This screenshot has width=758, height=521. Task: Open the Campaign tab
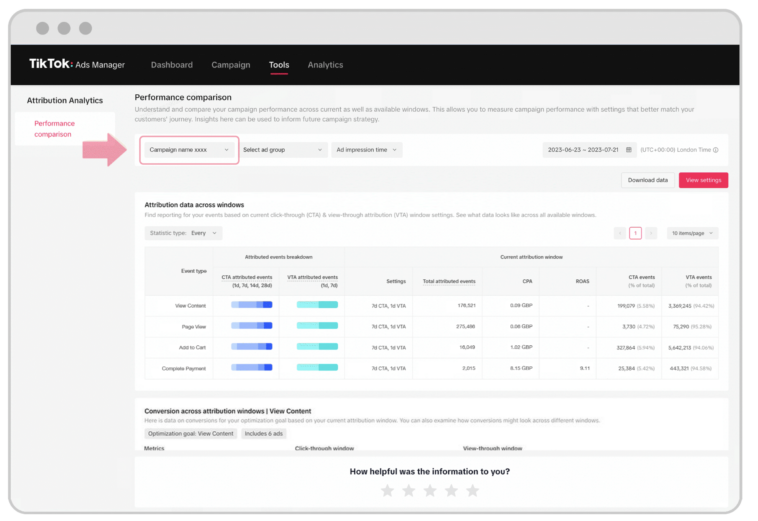(x=231, y=65)
